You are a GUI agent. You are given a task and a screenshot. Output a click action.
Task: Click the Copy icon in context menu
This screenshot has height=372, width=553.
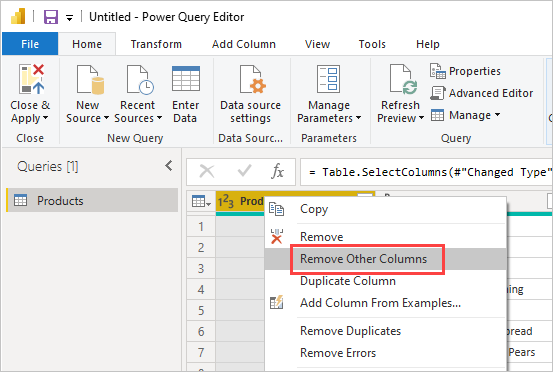tap(276, 209)
